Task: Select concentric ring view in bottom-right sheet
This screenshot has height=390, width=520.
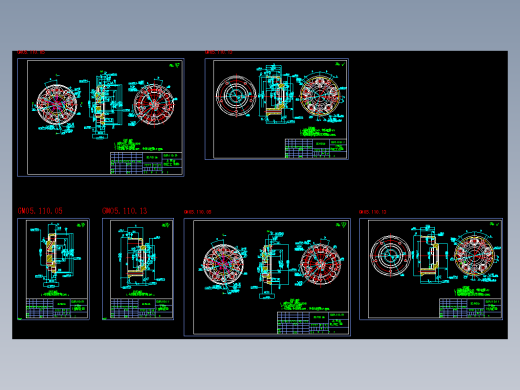Action: (391, 256)
